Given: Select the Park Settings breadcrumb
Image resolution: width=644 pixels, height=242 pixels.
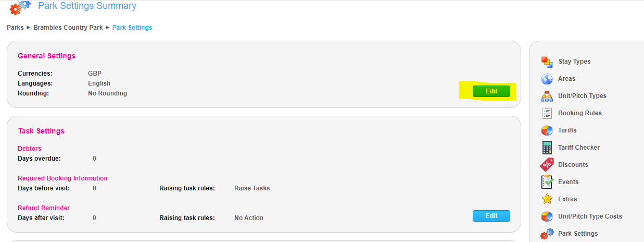Looking at the screenshot, I should [x=132, y=28].
